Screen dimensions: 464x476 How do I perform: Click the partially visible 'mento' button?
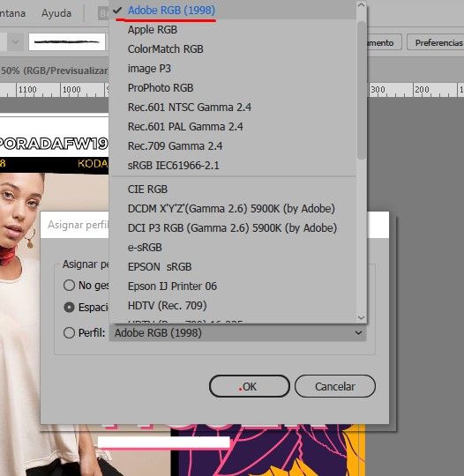pos(384,43)
